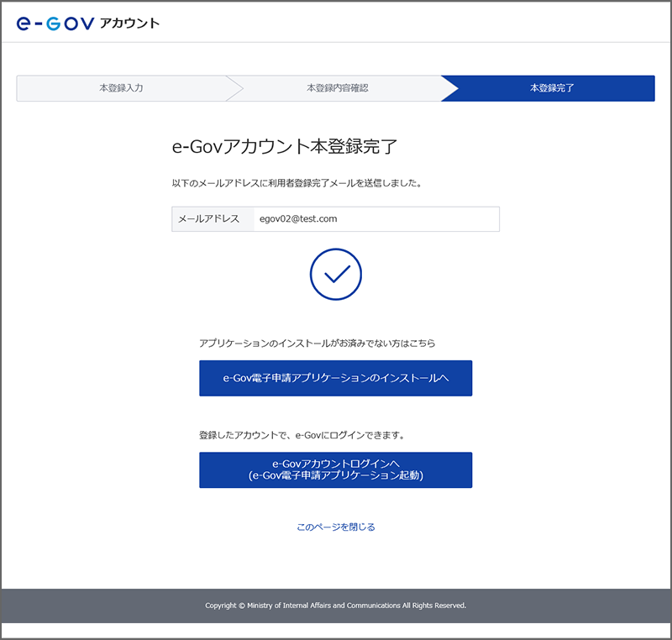The image size is (672, 640).
Task: Click the email address egov02@test.com
Action: coord(298,219)
